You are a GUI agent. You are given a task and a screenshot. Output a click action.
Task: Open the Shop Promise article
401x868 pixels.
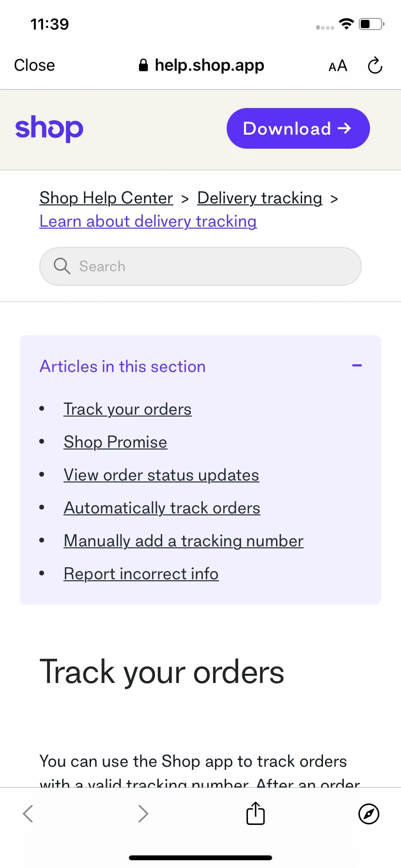click(115, 442)
